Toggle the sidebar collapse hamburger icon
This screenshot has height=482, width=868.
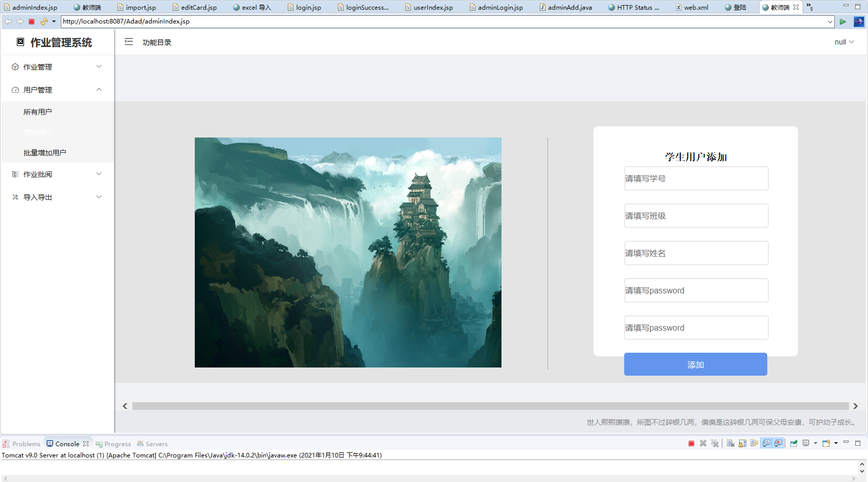pos(129,42)
